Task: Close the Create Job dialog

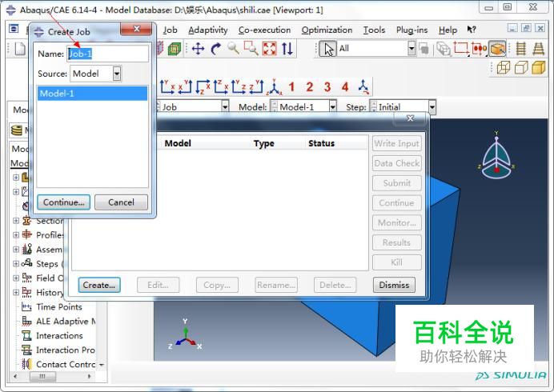Action: click(137, 29)
